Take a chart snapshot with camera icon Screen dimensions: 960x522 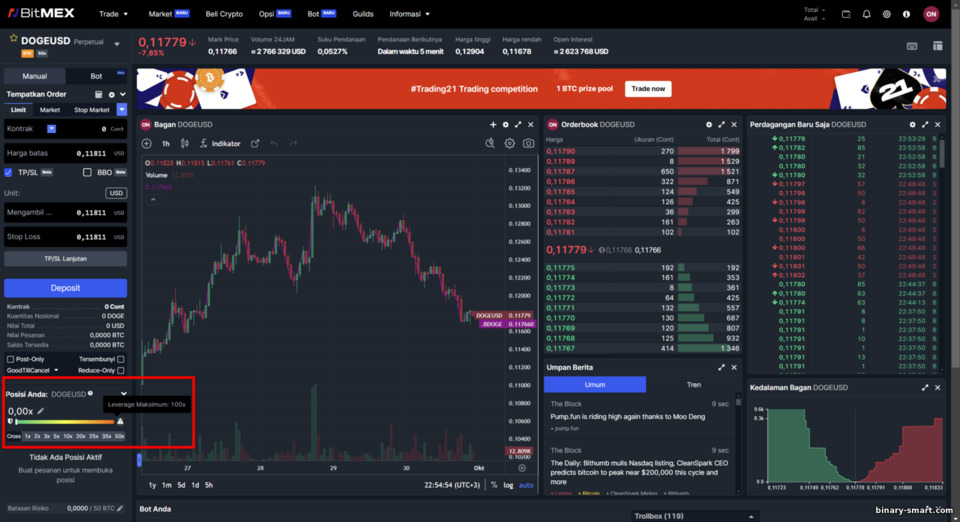(528, 143)
